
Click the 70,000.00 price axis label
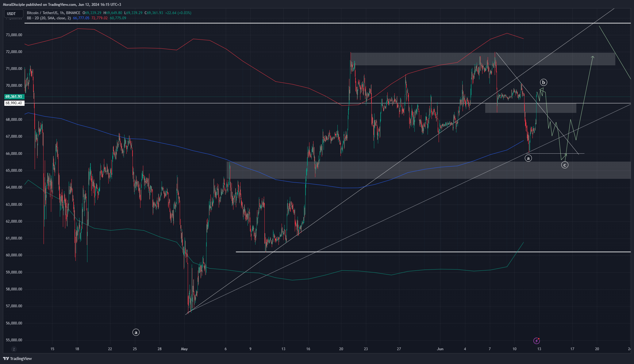[x=14, y=86]
